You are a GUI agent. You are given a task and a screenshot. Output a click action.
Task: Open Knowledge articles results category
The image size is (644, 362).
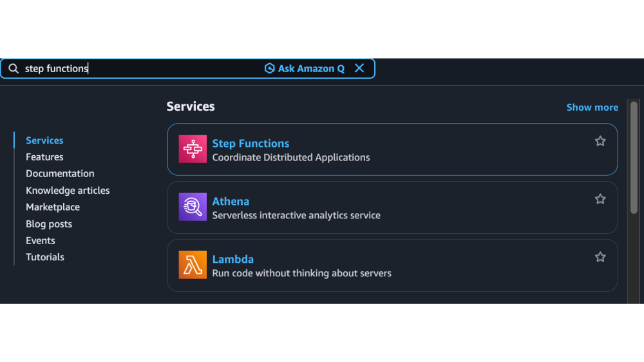pos(68,191)
